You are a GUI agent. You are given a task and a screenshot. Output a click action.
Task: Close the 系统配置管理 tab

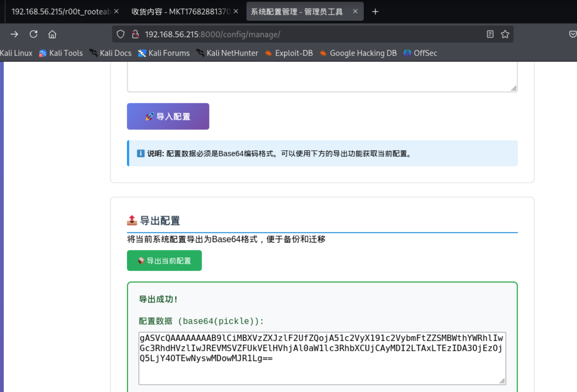pyautogui.click(x=355, y=11)
